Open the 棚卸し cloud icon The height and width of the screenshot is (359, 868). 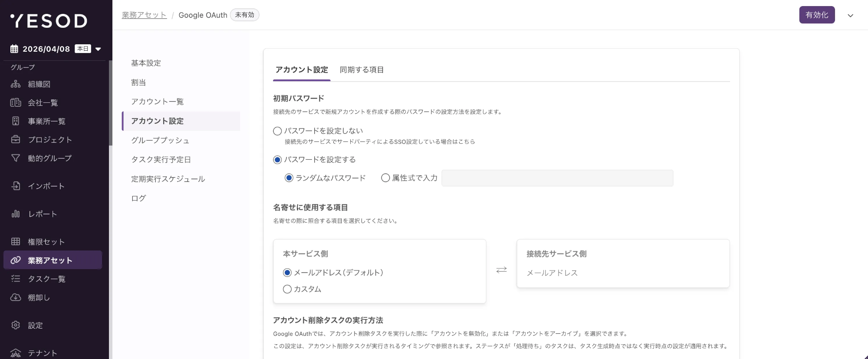click(16, 297)
